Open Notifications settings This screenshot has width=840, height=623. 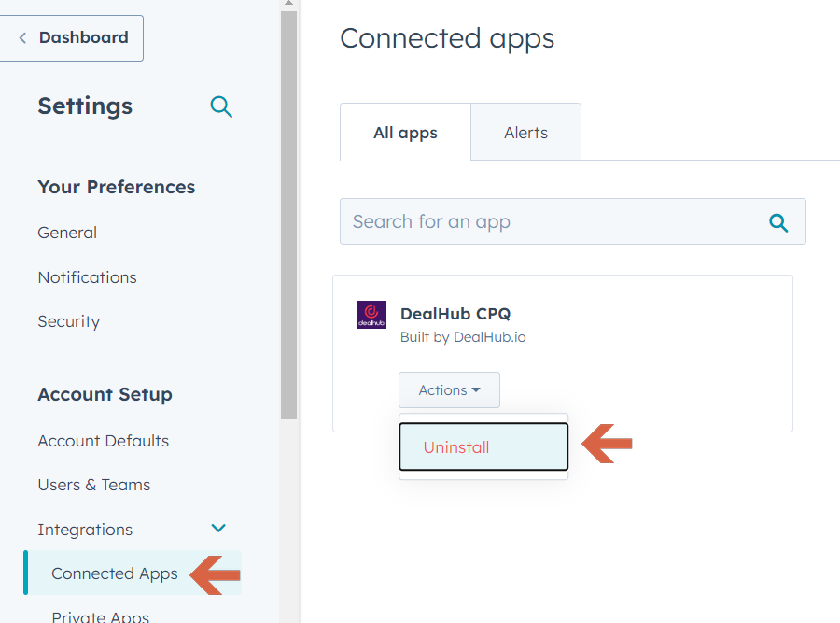coord(88,277)
